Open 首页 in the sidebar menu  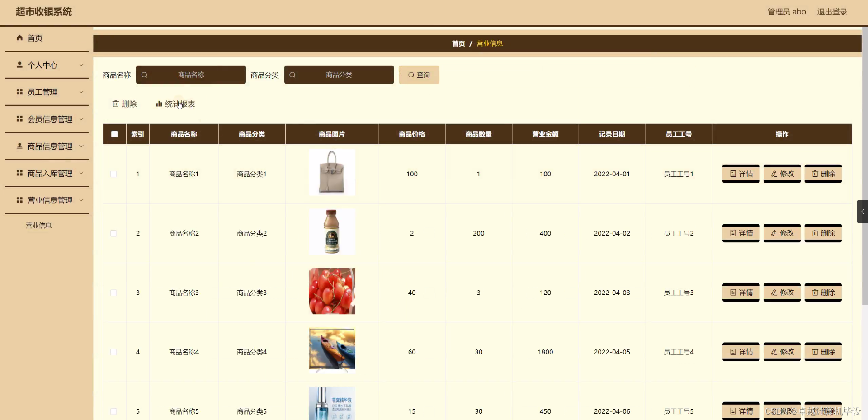pyautogui.click(x=47, y=38)
